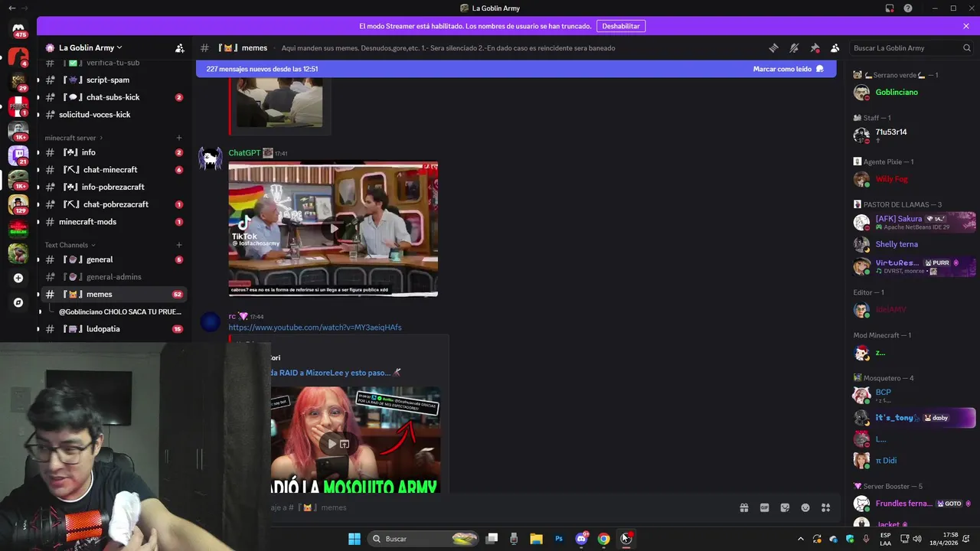Collapse the minecraft server category
Viewport: 980px width, 551px height.
point(73,138)
